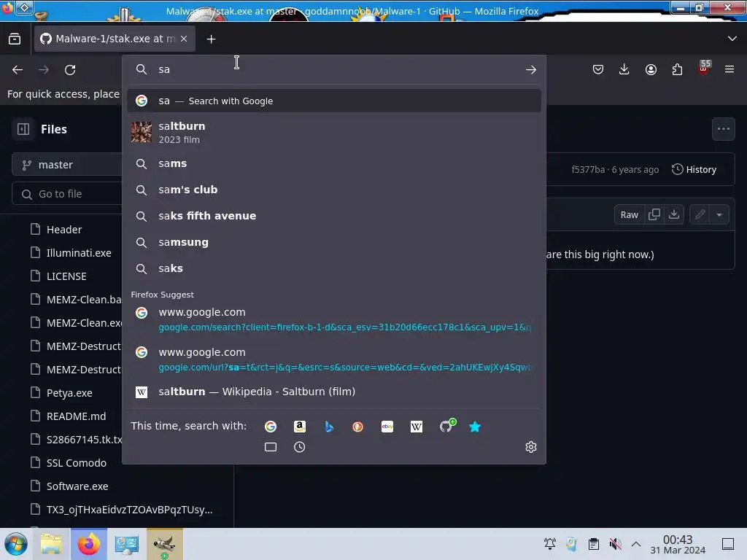Open saltburn Wikipedia film entry
This screenshot has height=560, width=747.
tap(333, 392)
